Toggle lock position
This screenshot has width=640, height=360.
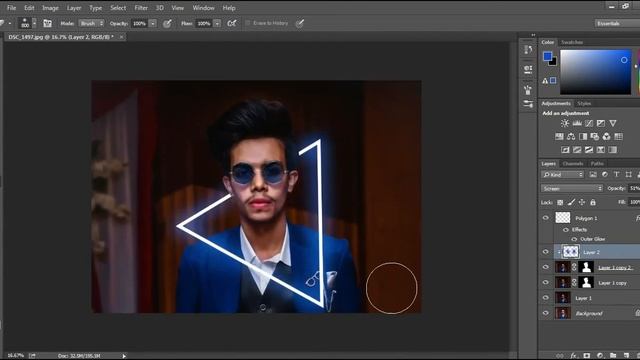pos(582,202)
